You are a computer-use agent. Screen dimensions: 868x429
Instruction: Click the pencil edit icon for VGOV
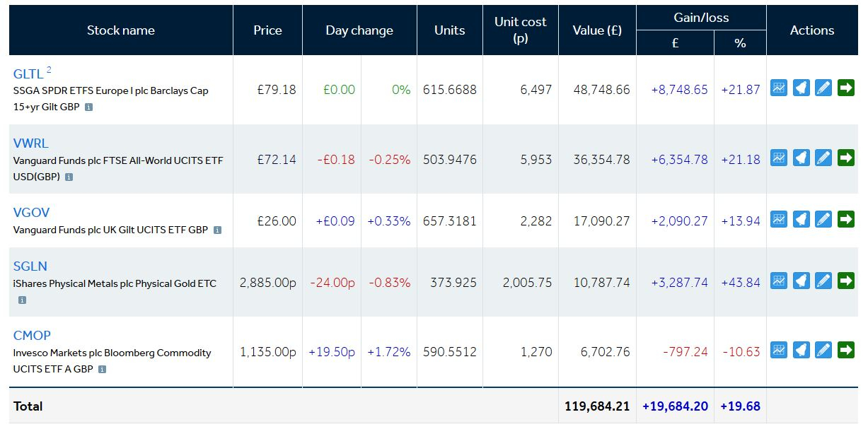tap(823, 219)
